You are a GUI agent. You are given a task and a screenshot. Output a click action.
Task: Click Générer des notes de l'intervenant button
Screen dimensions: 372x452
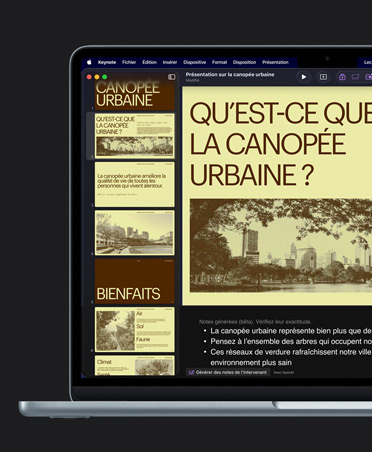[x=228, y=372]
